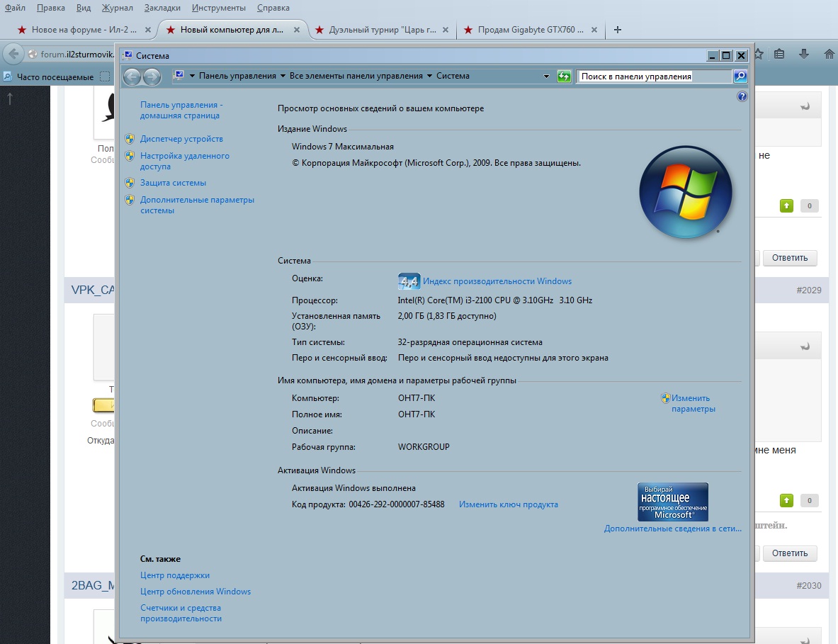This screenshot has width=838, height=644.
Task: Click the Firefox URL field showing forum.il2sturmovik
Action: click(x=77, y=54)
